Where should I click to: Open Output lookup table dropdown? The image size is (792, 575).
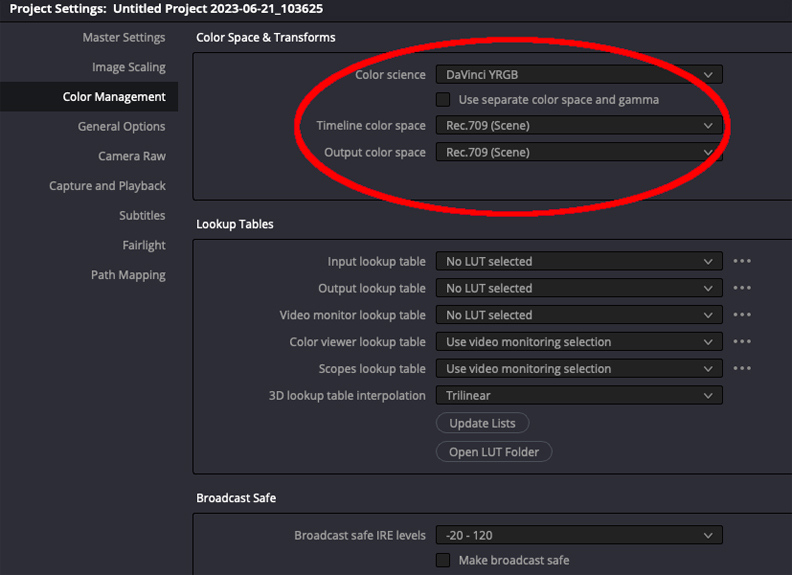[x=579, y=288]
